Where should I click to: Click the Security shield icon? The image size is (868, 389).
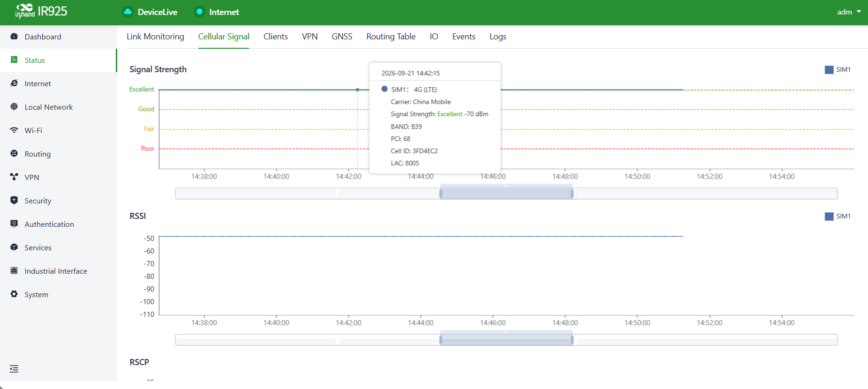(14, 200)
